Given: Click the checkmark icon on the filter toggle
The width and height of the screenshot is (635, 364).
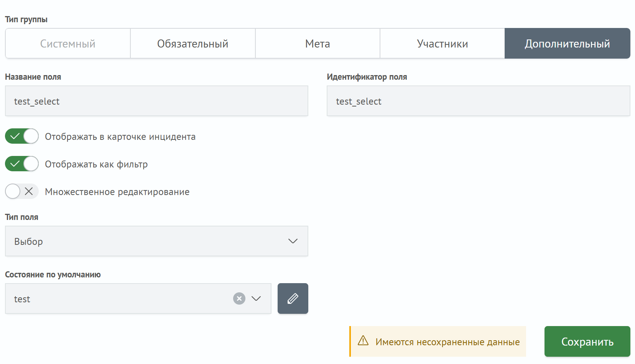Looking at the screenshot, I should [14, 164].
